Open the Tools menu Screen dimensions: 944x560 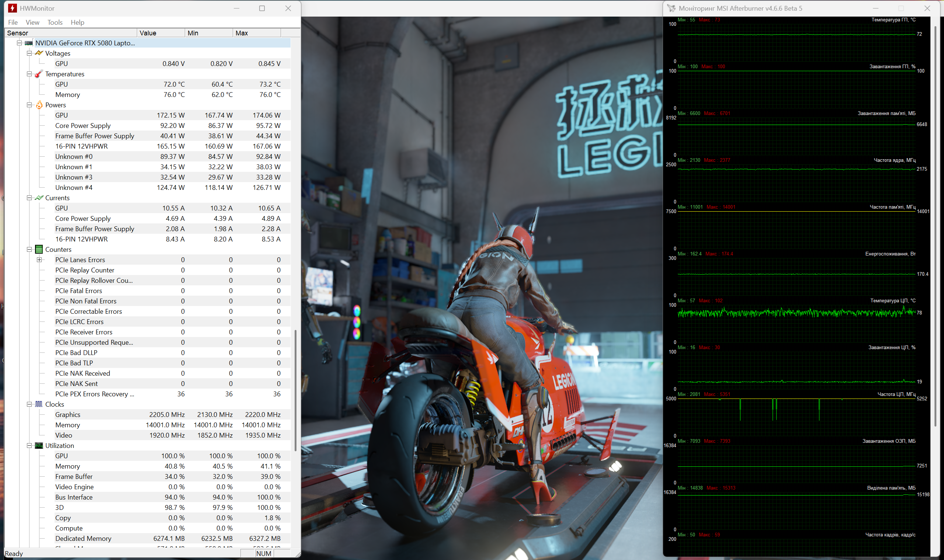[x=55, y=22]
